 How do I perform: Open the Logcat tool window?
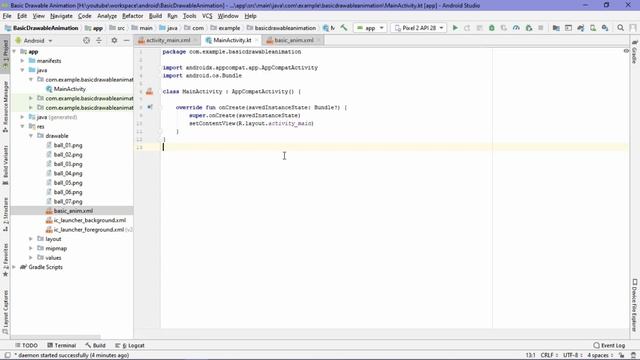(130, 345)
